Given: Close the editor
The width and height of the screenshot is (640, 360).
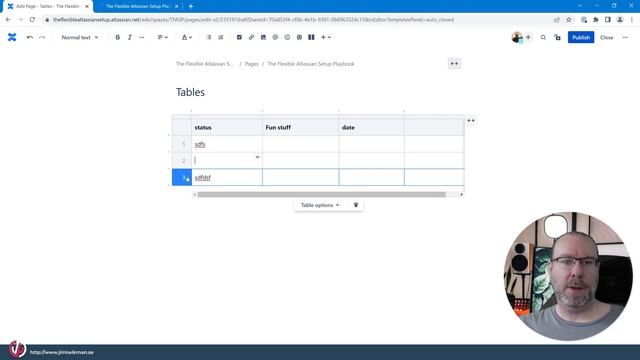Looking at the screenshot, I should click(607, 37).
